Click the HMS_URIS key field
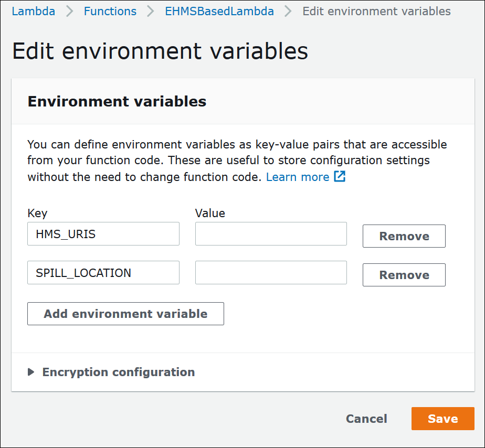Screen dimensions: 485x448 coord(103,233)
